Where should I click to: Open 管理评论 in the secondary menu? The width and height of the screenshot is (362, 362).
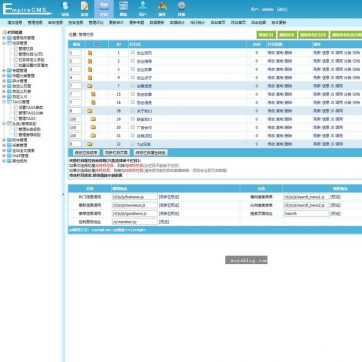96,23
